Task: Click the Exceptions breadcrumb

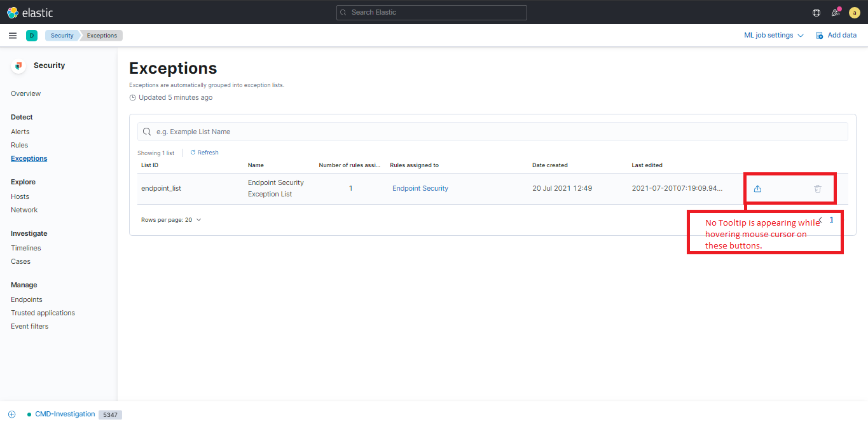Action: coord(102,36)
